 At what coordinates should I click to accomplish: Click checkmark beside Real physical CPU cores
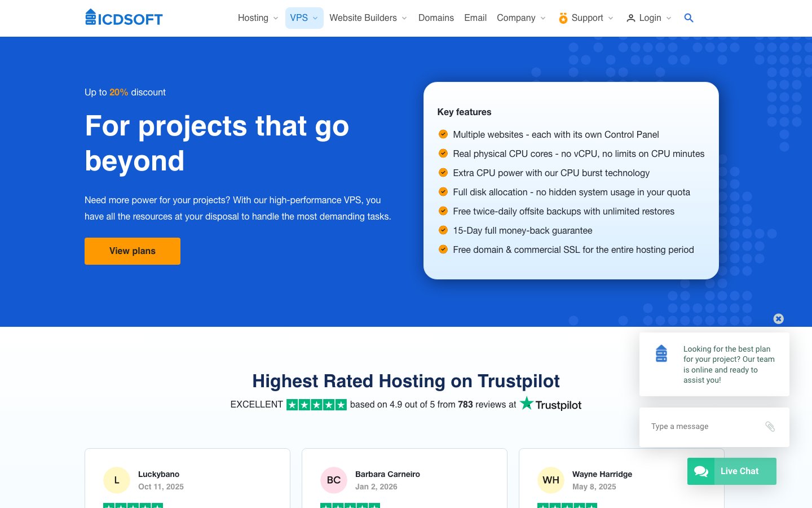click(x=443, y=154)
